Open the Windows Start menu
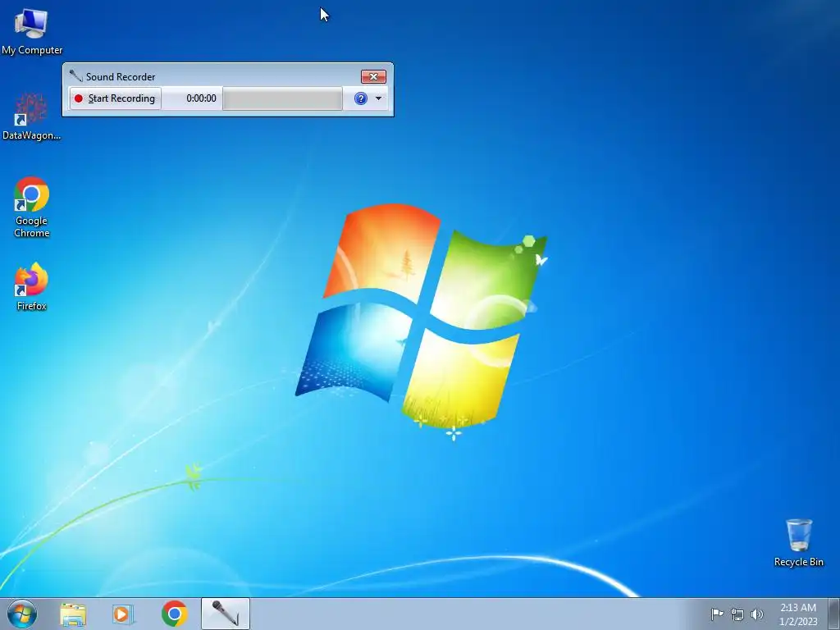This screenshot has height=630, width=840. click(x=22, y=614)
